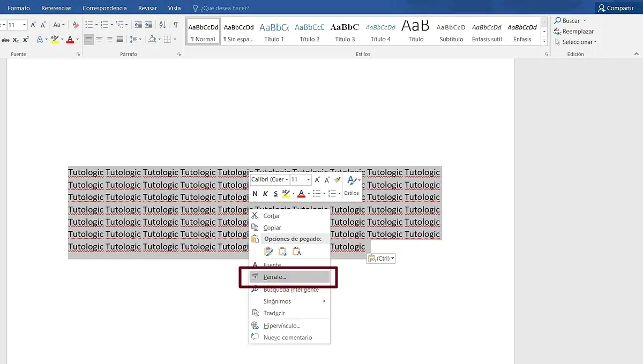
Task: Apply Subtítulo style
Action: point(451,32)
